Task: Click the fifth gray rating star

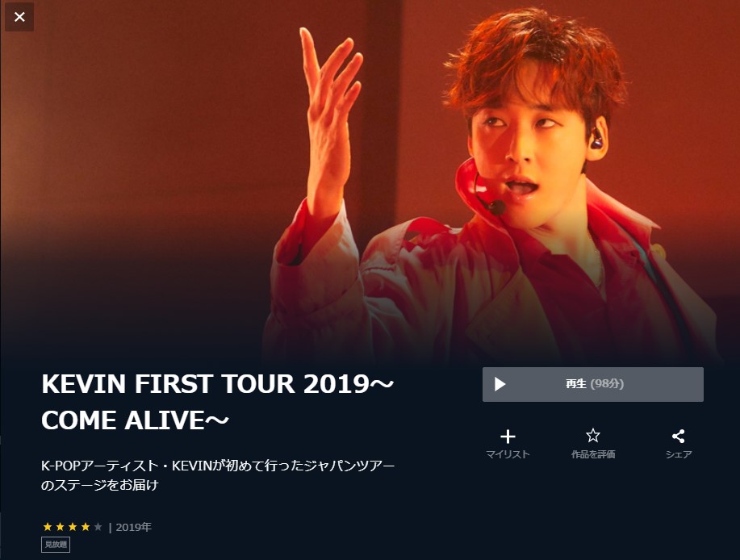Action: pyautogui.click(x=98, y=526)
